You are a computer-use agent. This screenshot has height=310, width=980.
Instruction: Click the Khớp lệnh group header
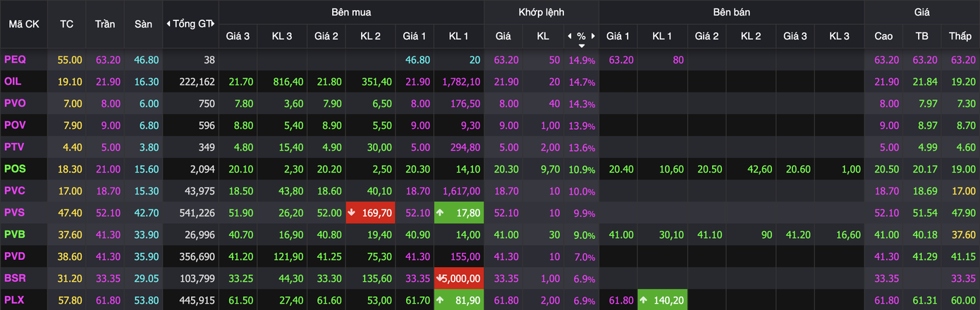540,12
